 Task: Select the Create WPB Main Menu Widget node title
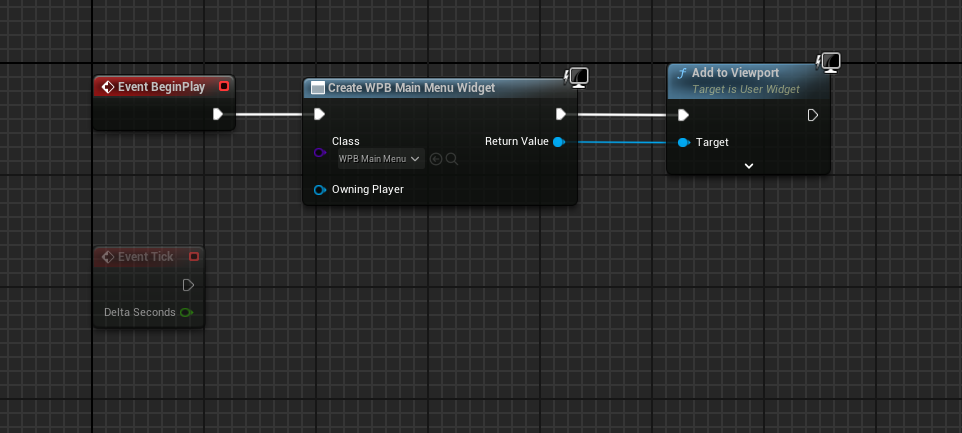[x=411, y=88]
